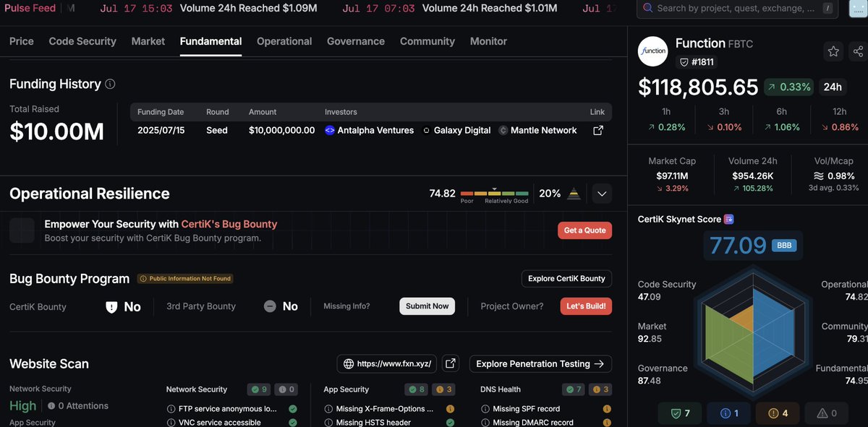Click the 0.33% price change badge

point(788,87)
